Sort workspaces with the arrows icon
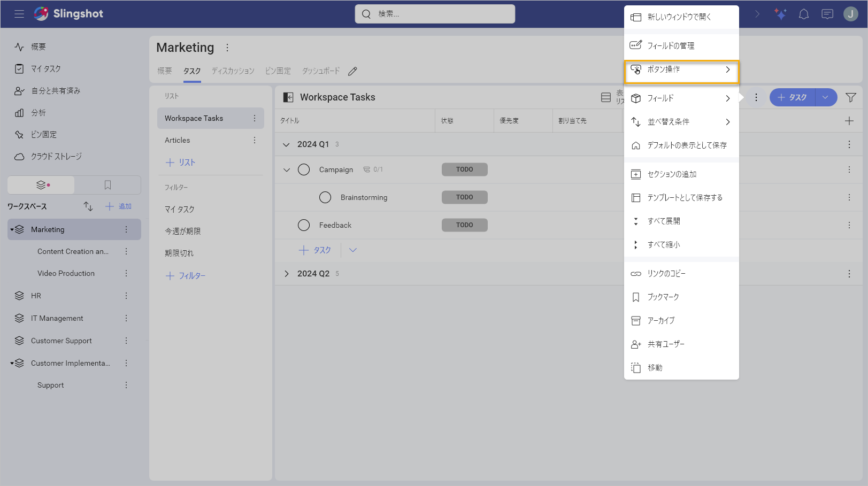868x486 pixels. (x=88, y=206)
